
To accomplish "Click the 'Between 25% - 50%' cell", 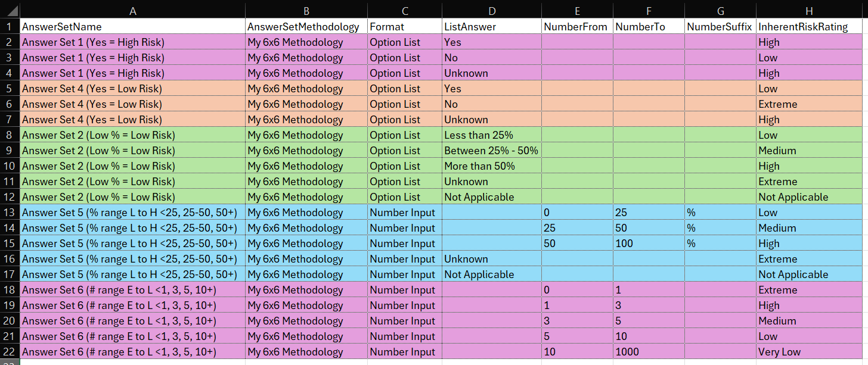I will (x=491, y=151).
